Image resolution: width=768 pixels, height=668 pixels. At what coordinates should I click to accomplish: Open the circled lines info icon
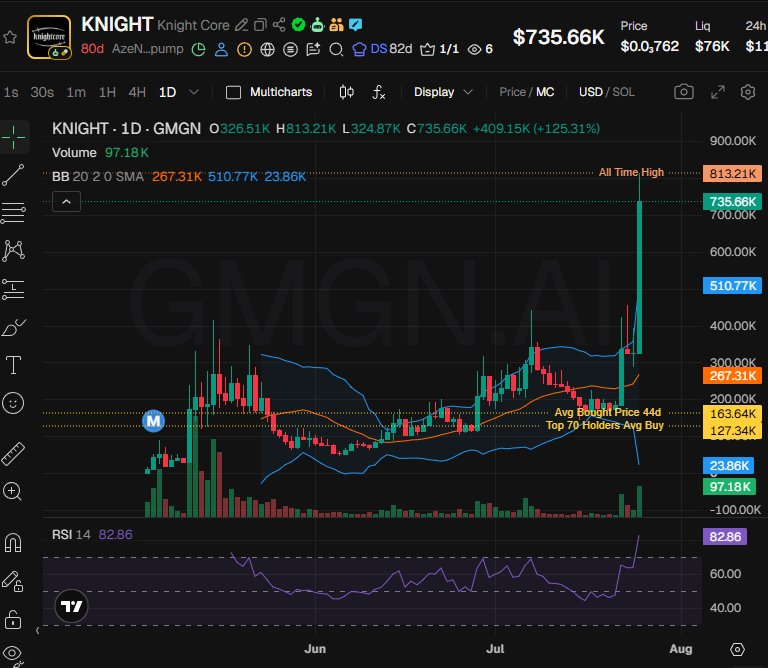pyautogui.click(x=290, y=49)
